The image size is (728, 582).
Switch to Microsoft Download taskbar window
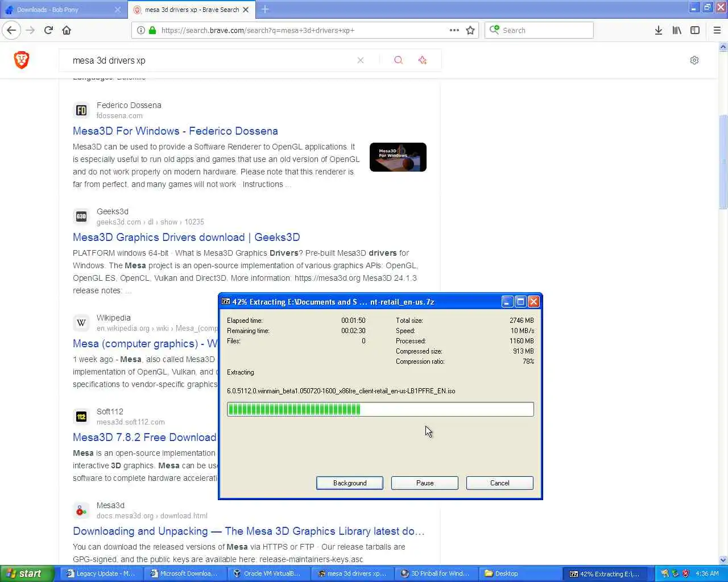point(184,573)
